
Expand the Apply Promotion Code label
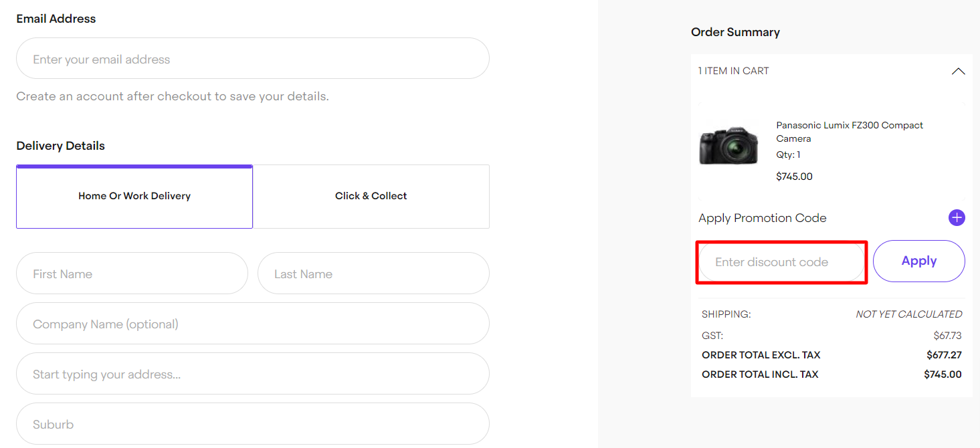point(762,218)
